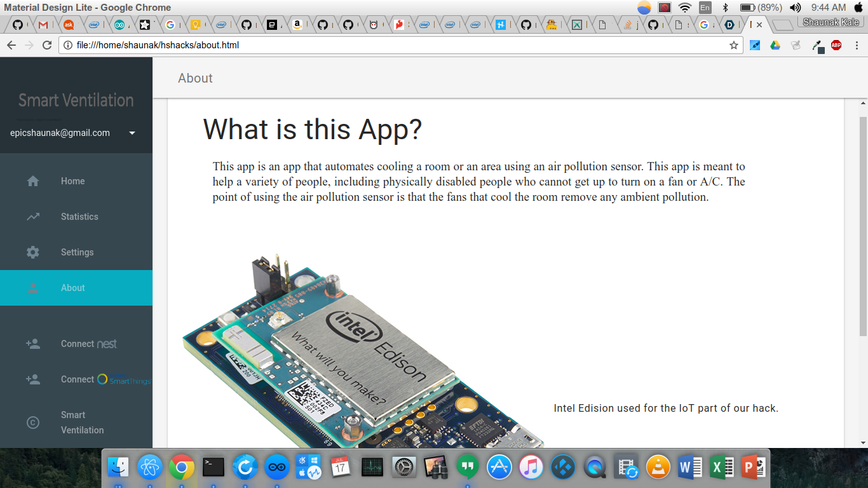Image resolution: width=868 pixels, height=488 pixels.
Task: Focus the address bar with about.html URL
Action: 400,45
